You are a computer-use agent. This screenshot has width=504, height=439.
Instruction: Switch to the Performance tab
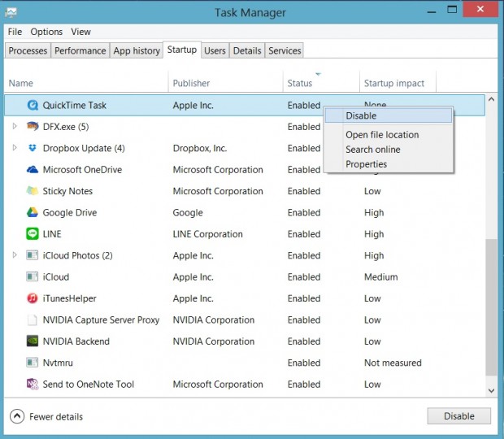[x=80, y=50]
